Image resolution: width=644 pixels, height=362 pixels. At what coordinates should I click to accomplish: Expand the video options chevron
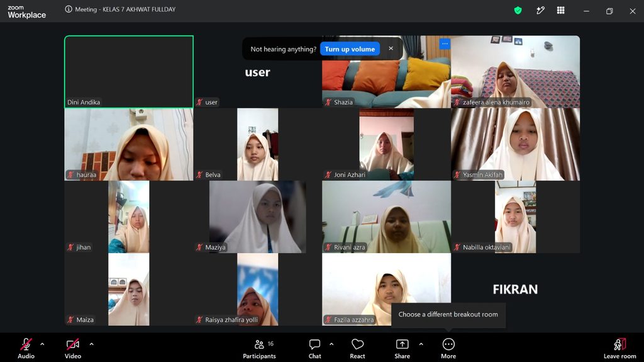point(91,344)
